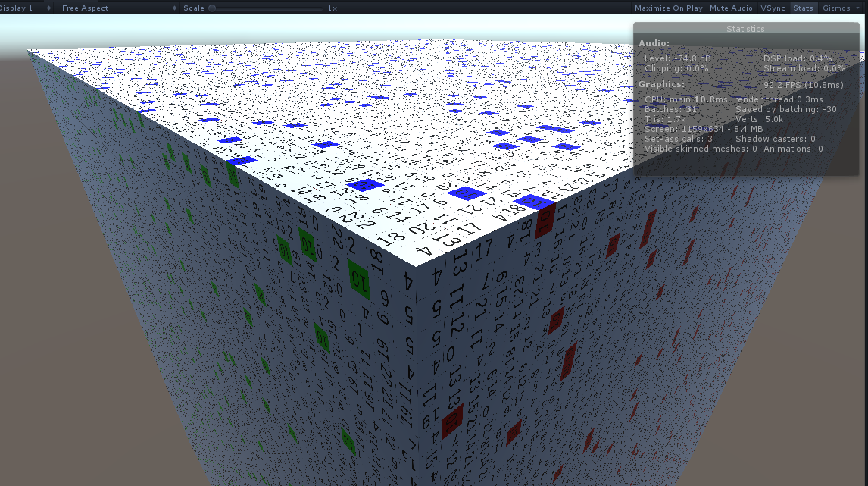868x486 pixels.
Task: Click the Stream load: 0.0% text
Action: point(804,69)
